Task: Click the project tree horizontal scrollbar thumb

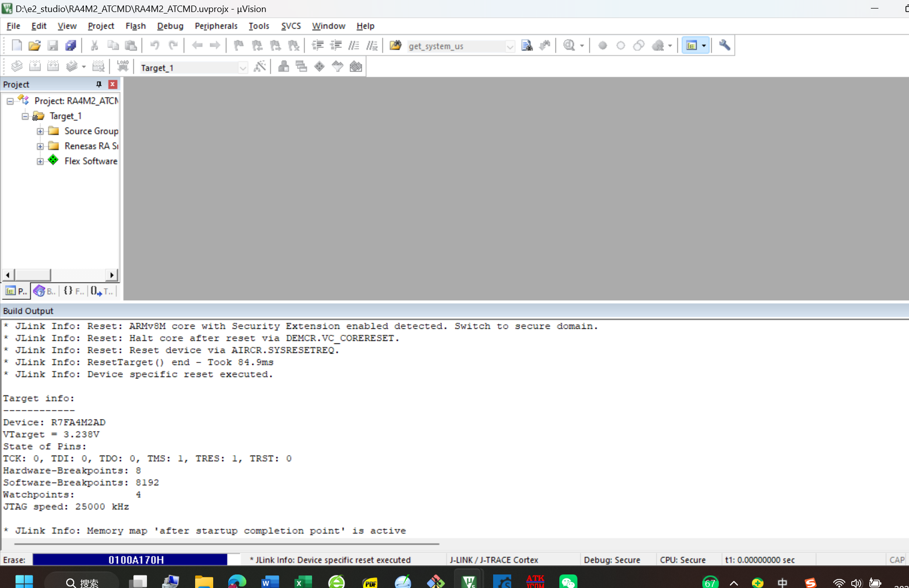Action: 33,275
